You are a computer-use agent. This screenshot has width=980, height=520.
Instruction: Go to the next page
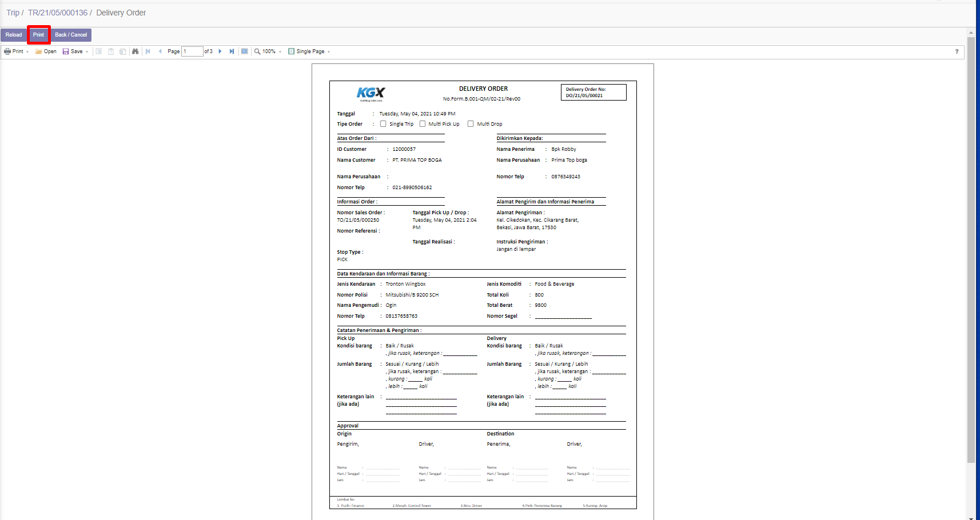(220, 51)
